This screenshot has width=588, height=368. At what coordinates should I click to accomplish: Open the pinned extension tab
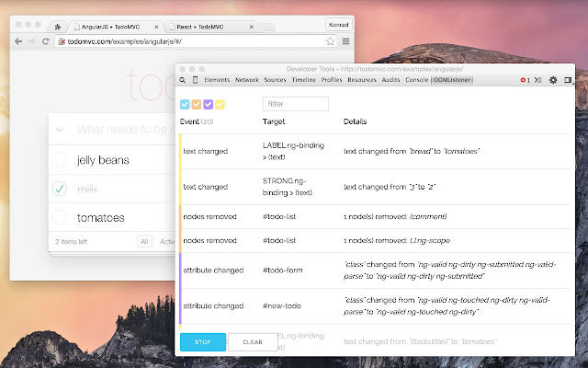click(58, 27)
